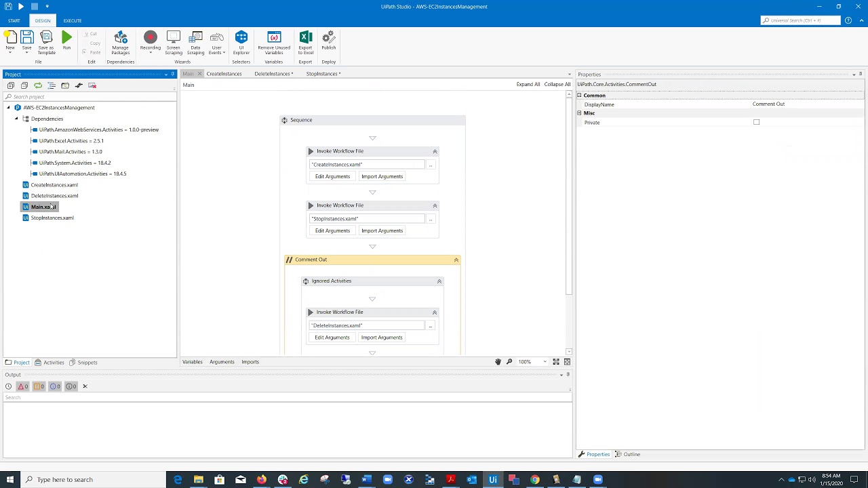The image size is (868, 488).
Task: Open the Variables panel
Action: (192, 362)
